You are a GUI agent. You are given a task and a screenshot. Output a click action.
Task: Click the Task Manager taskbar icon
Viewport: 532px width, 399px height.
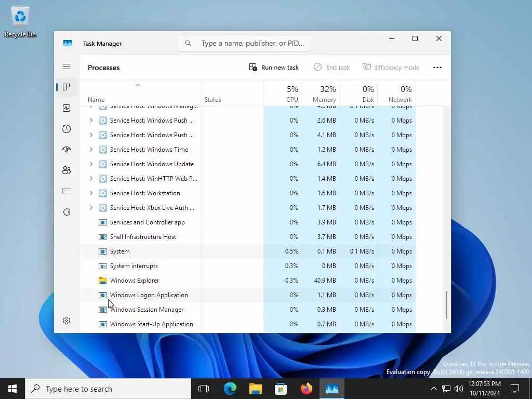(x=332, y=389)
